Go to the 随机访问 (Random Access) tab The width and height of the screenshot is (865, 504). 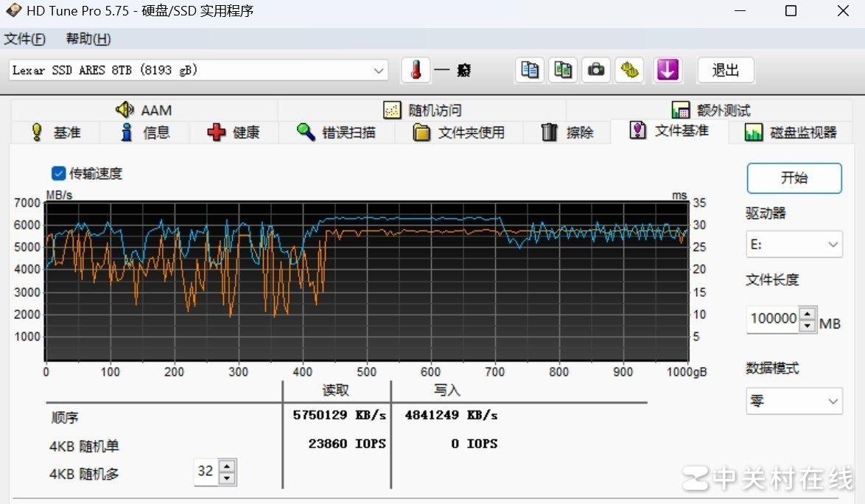[422, 111]
